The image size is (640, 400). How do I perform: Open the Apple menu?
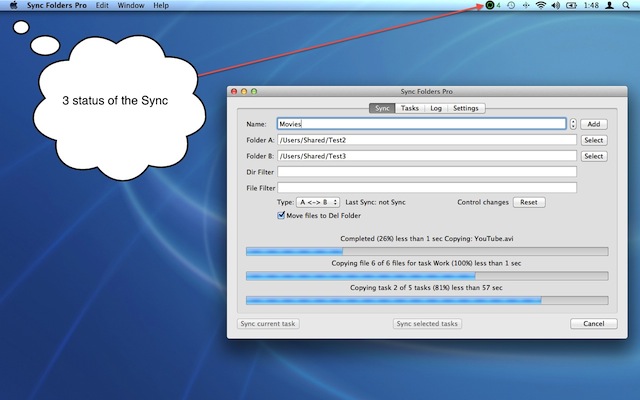click(x=13, y=6)
